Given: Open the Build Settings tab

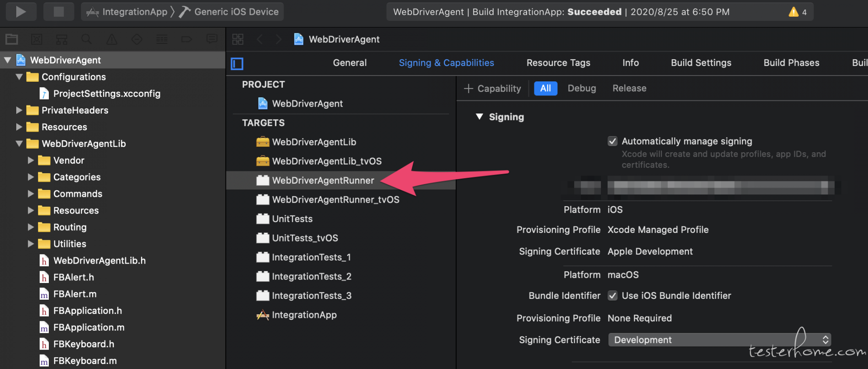Looking at the screenshot, I should [701, 63].
